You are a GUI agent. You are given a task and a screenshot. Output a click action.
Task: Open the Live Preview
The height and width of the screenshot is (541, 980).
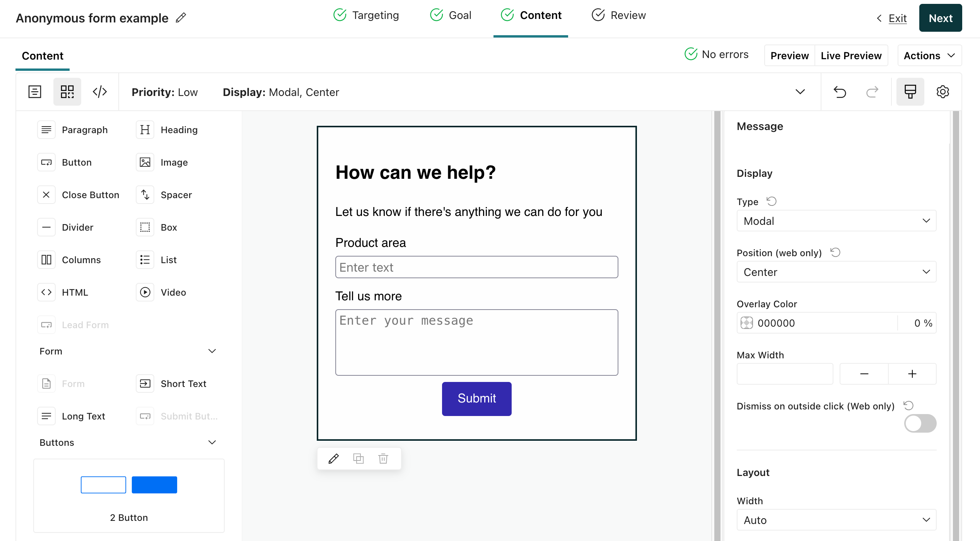[x=851, y=55]
